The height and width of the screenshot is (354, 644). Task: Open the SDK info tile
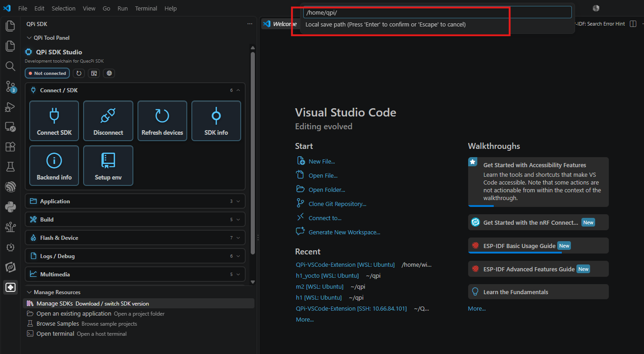coord(216,121)
